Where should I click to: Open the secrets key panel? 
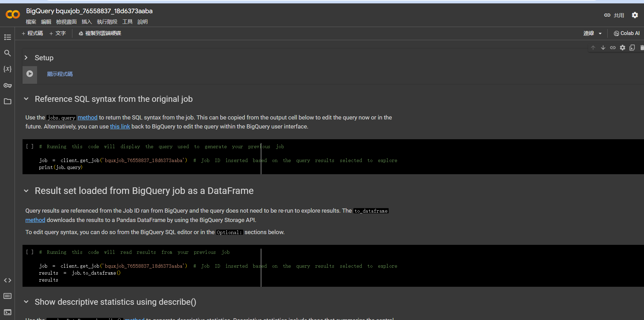(8, 85)
